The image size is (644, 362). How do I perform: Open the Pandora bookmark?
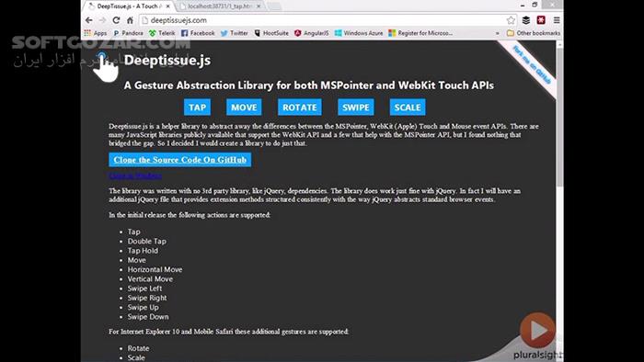[x=128, y=33]
